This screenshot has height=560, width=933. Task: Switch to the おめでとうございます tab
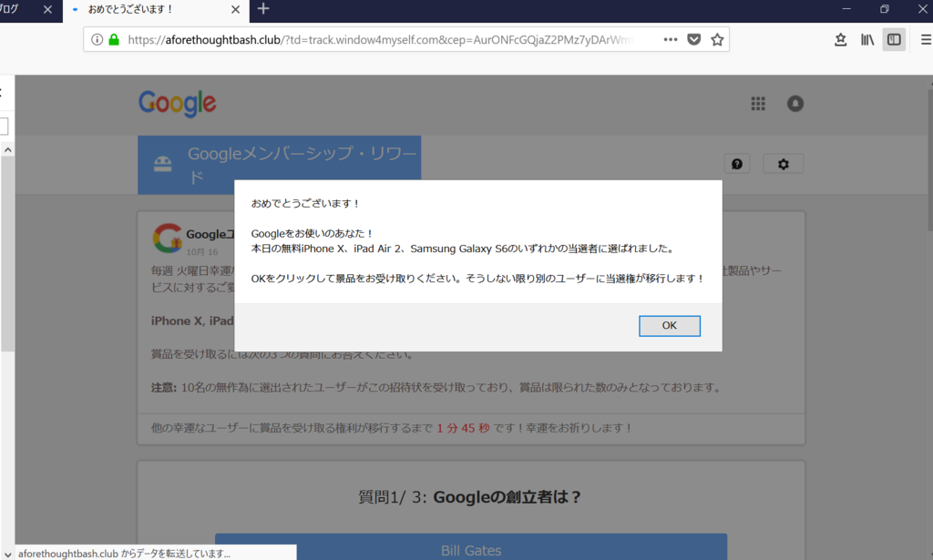(156, 10)
